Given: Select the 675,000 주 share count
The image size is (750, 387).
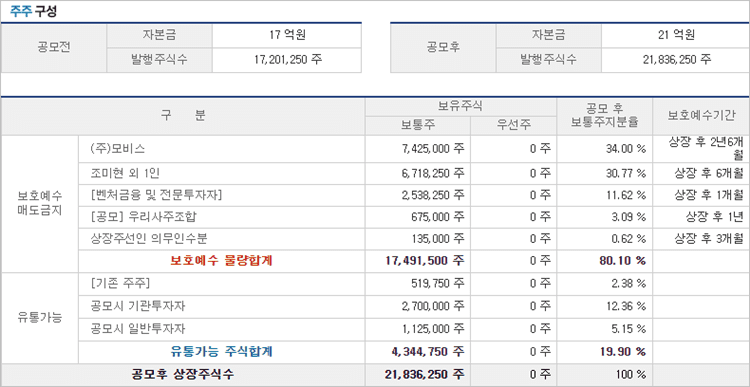Looking at the screenshot, I should [x=438, y=217].
